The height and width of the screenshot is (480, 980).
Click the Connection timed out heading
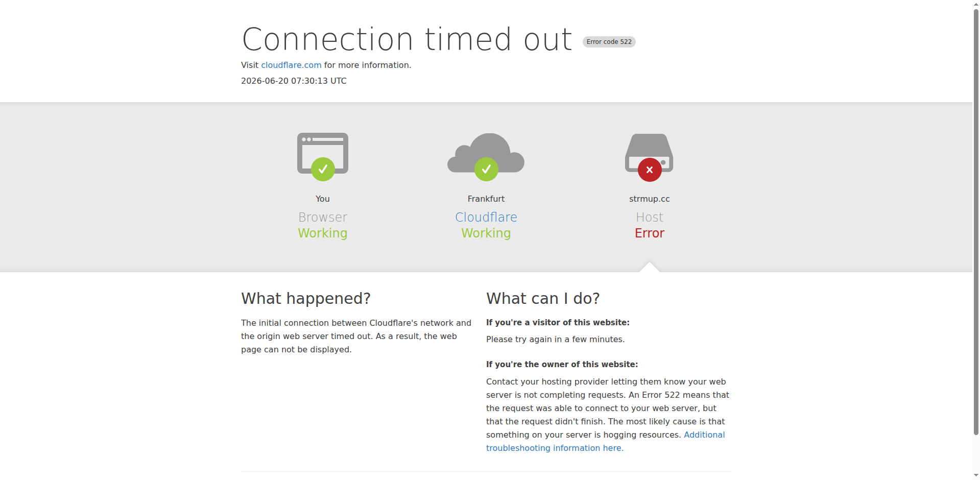click(407, 39)
